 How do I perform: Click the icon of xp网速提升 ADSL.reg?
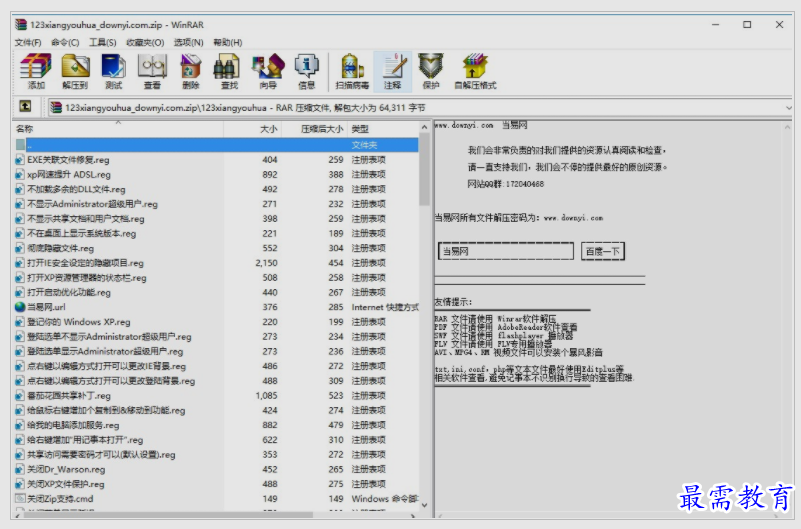click(20, 175)
